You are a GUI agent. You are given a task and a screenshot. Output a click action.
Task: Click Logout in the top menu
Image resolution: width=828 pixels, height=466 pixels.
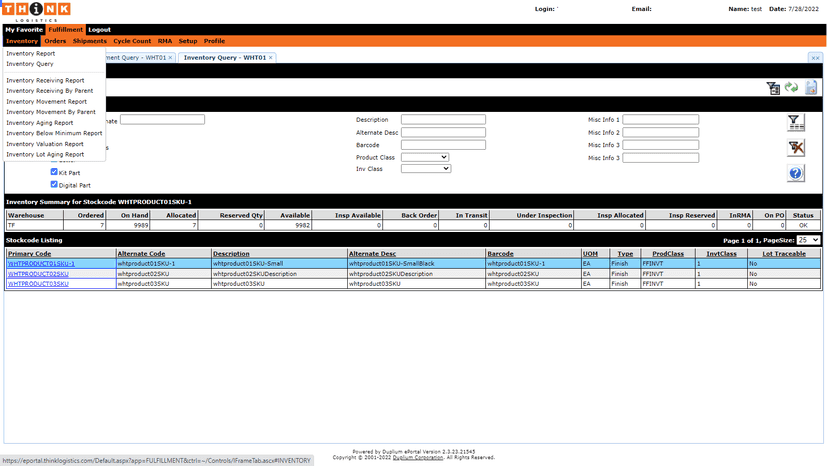(x=99, y=30)
